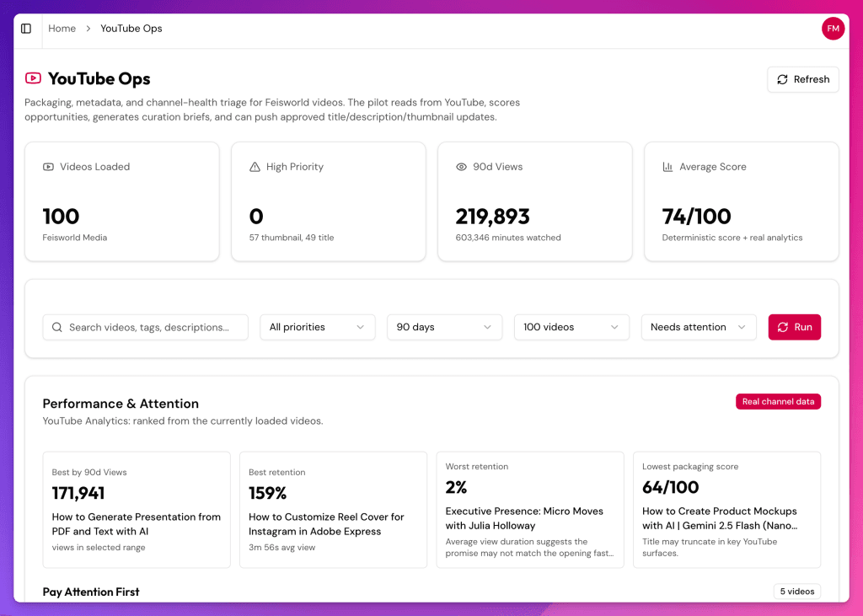
Task: Click 'views in selected range' text
Action: [x=99, y=547]
